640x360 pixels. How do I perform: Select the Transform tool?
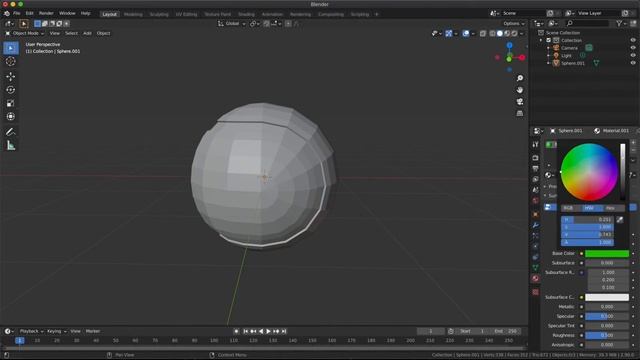(11, 117)
